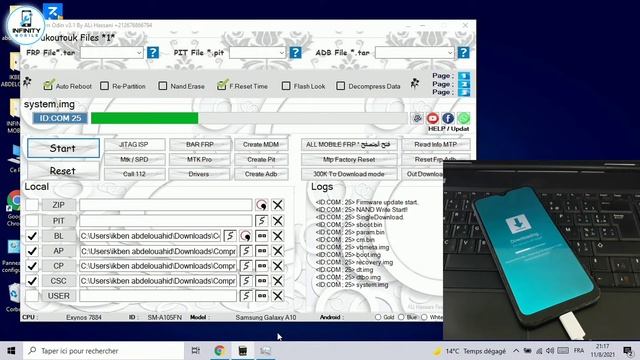Open the WhatsApp contact icon
The height and width of the screenshot is (360, 640).
pos(463,118)
